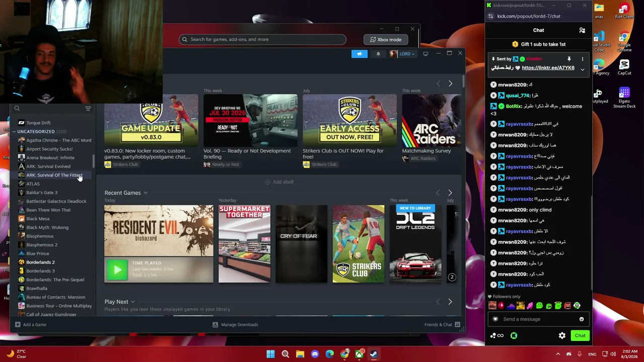The width and height of the screenshot is (644, 362).
Task: Open the emoji picker in chat input
Action: pyautogui.click(x=582, y=319)
